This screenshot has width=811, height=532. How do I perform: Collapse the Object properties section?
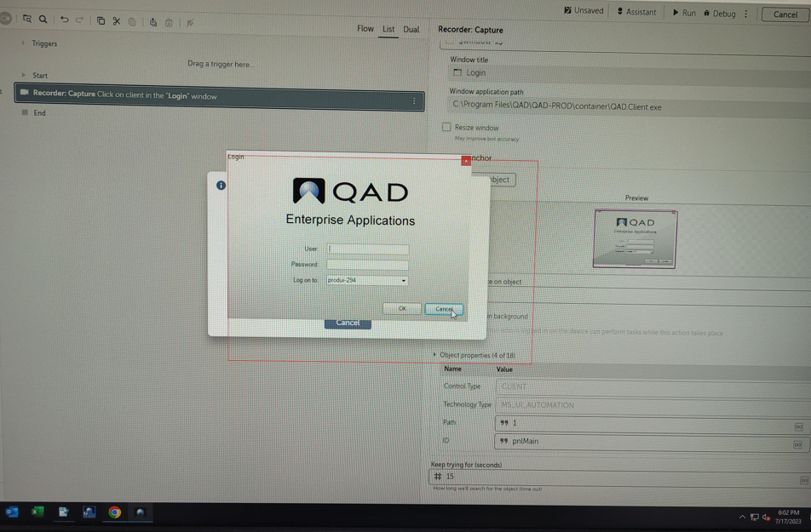434,355
